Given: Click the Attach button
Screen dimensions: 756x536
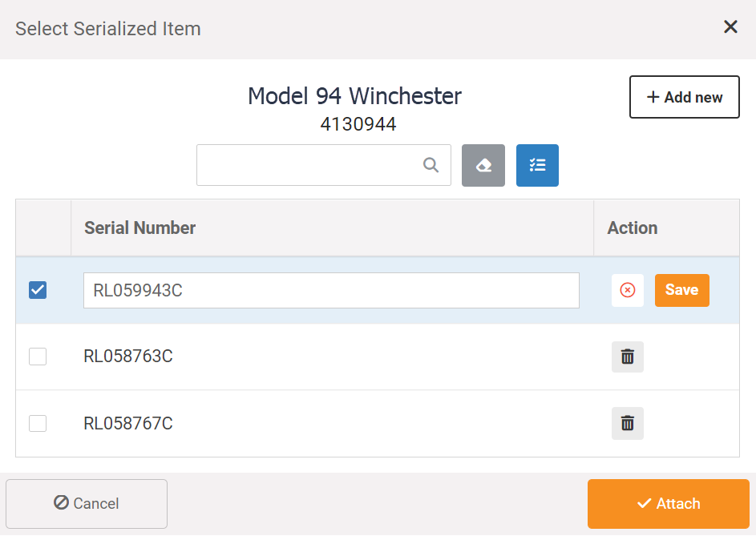Looking at the screenshot, I should [x=669, y=504].
